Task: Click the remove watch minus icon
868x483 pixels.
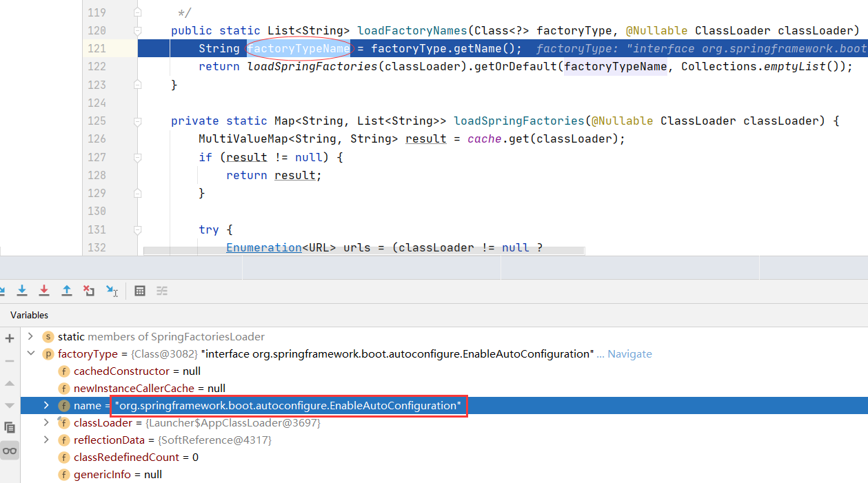Action: pyautogui.click(x=10, y=360)
